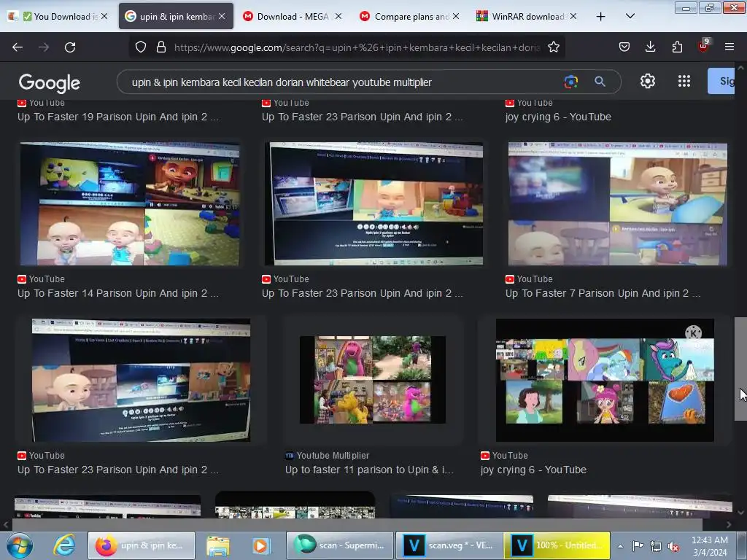Close the Compare plans tab
This screenshot has height=560, width=747.
click(456, 16)
